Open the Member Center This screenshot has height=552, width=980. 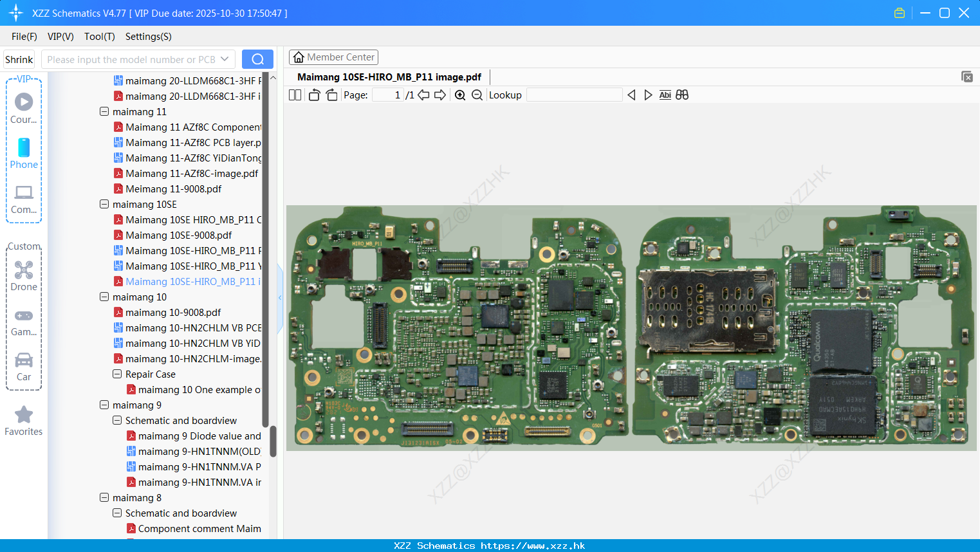click(333, 57)
